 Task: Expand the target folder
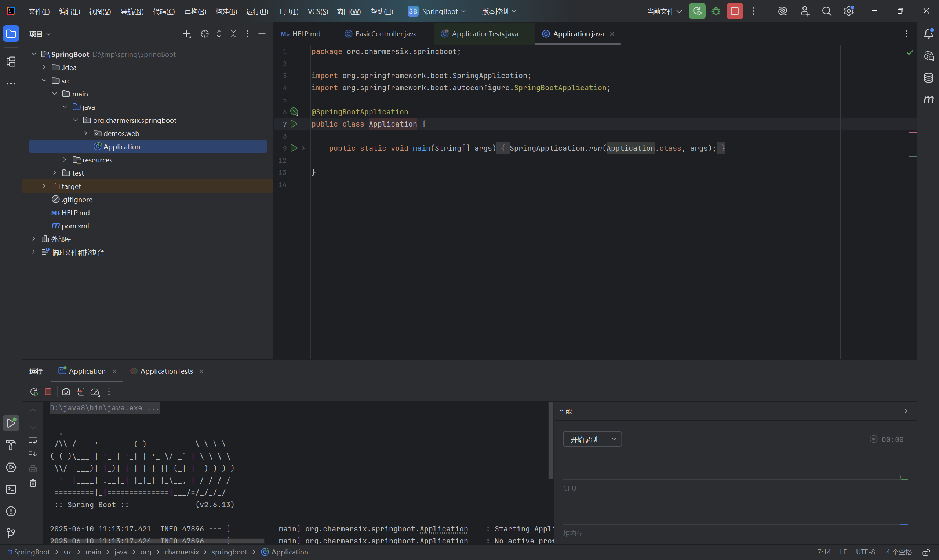tap(44, 186)
